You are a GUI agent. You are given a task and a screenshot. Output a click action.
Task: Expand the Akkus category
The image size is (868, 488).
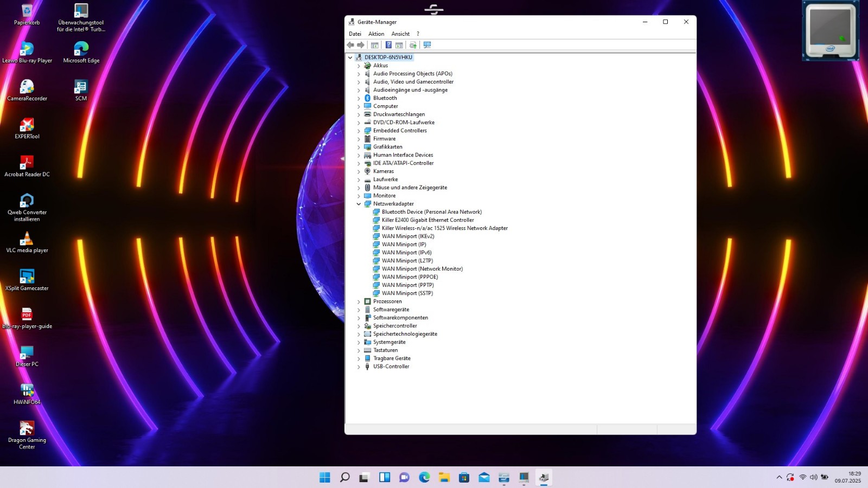click(x=359, y=66)
